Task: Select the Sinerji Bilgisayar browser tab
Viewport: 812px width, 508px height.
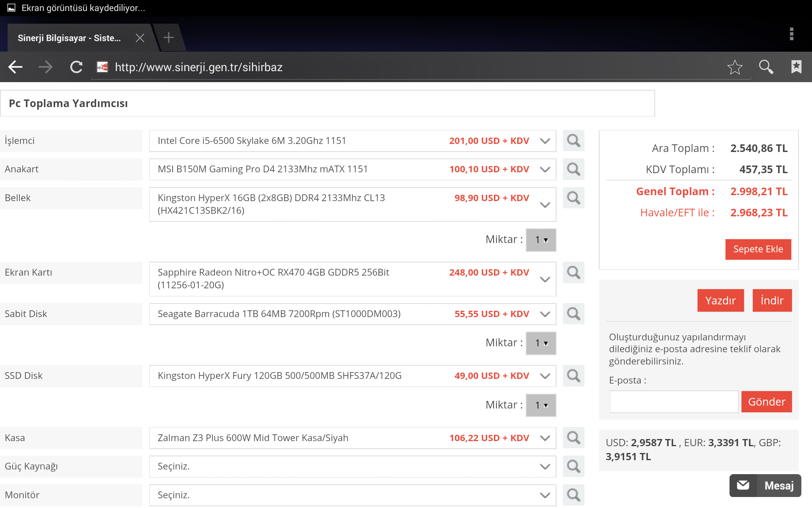Action: [70, 38]
